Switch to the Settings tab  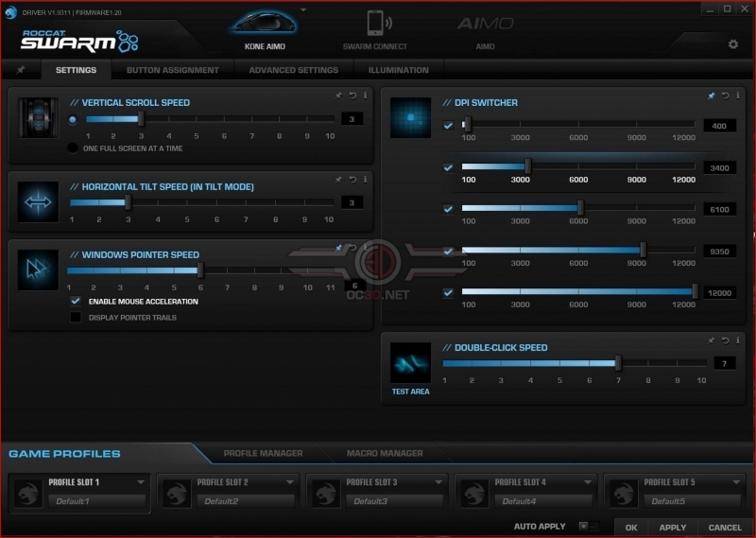[76, 70]
